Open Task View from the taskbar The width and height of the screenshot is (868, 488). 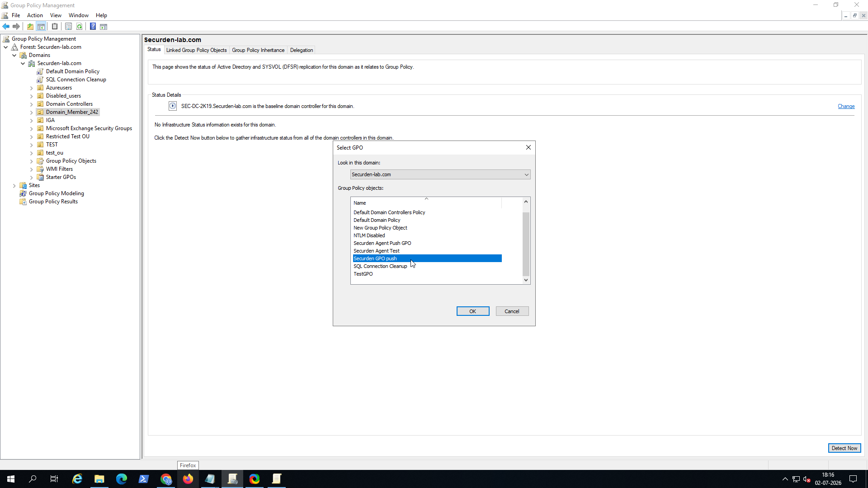tap(54, 479)
